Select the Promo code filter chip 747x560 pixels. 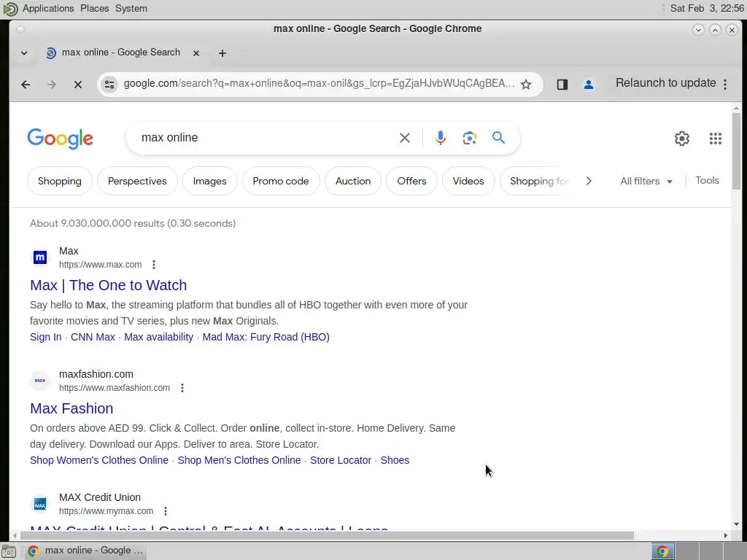[281, 182]
